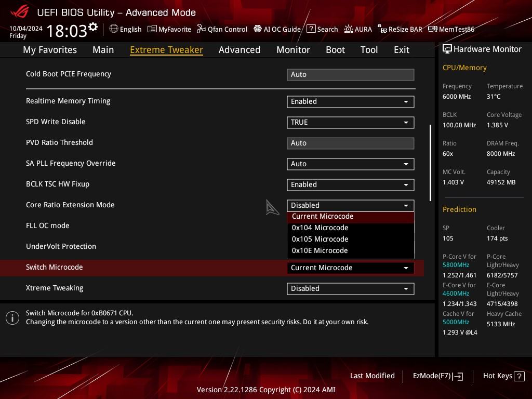Click the 1.385 V core voltage value
Screen dimensions: 532x399
pyautogui.click(x=497, y=125)
